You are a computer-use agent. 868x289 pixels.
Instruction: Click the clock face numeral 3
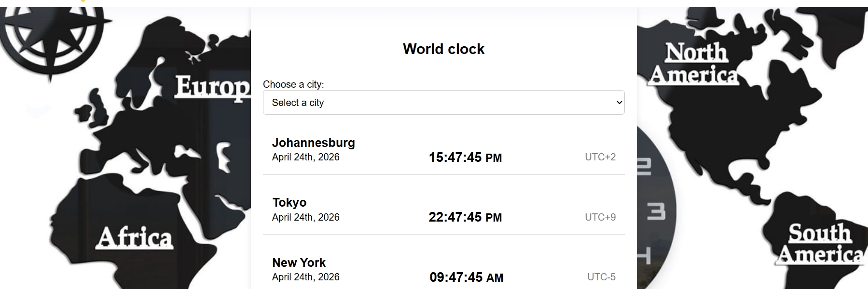656,211
